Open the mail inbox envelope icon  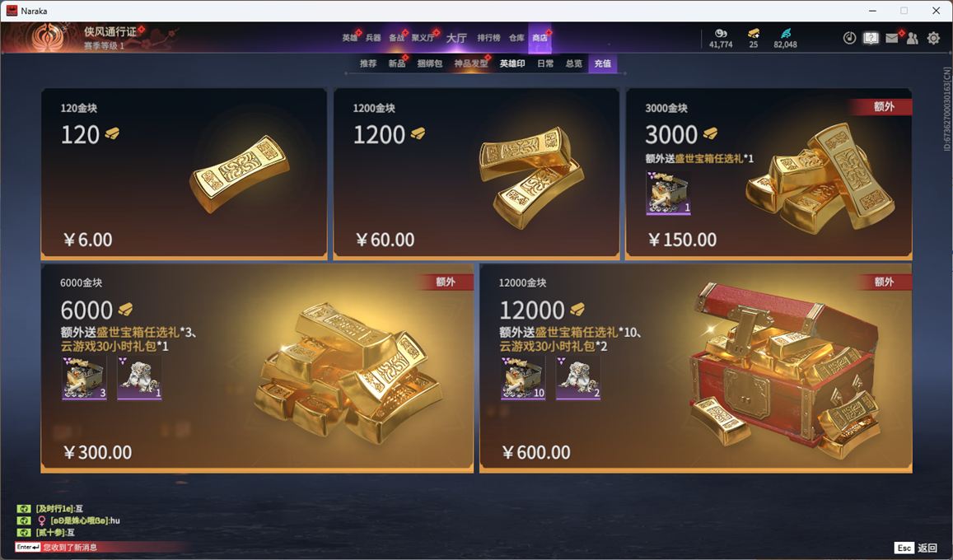click(891, 38)
